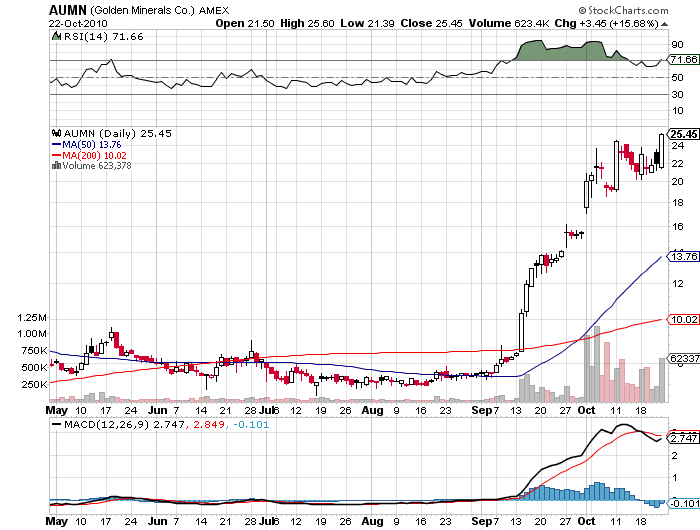
Task: Click the 2.747 MACD axis tag
Action: click(683, 438)
